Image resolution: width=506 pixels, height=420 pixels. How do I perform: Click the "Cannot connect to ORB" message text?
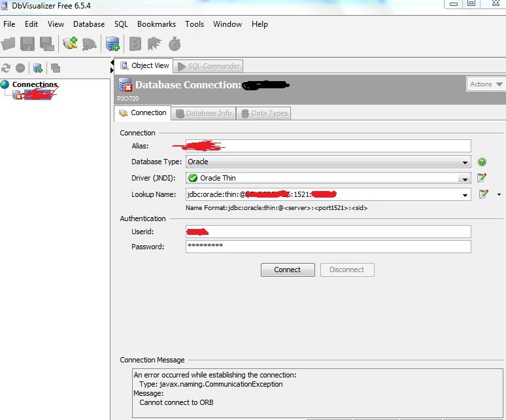177,402
